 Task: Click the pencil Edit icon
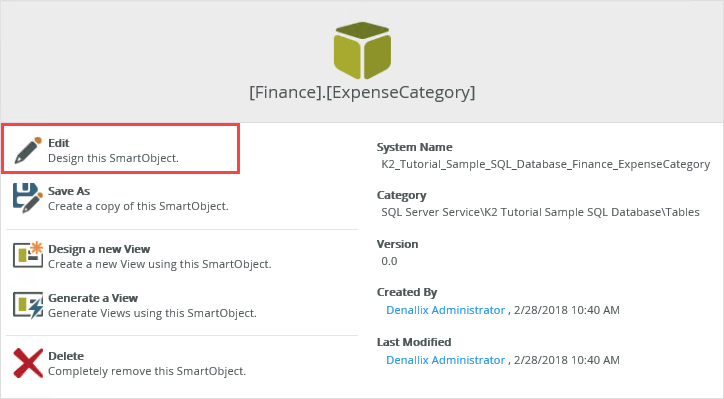pyautogui.click(x=28, y=150)
